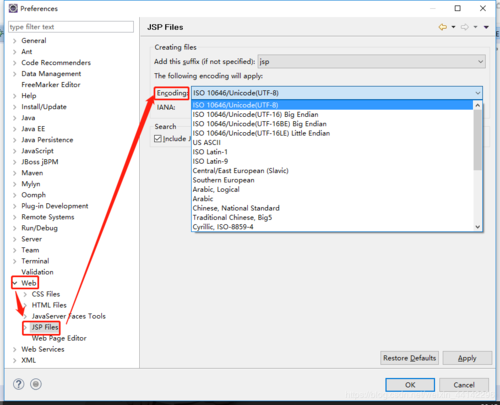Open the back history dropdown arrow
Screen dimensions: 500x405
(x=453, y=27)
